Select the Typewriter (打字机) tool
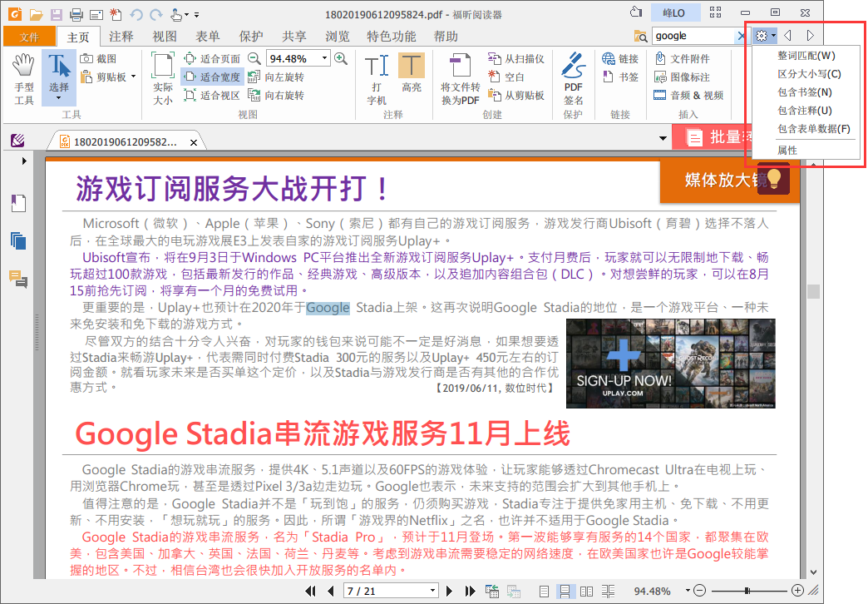The height and width of the screenshot is (604, 868). point(377,79)
